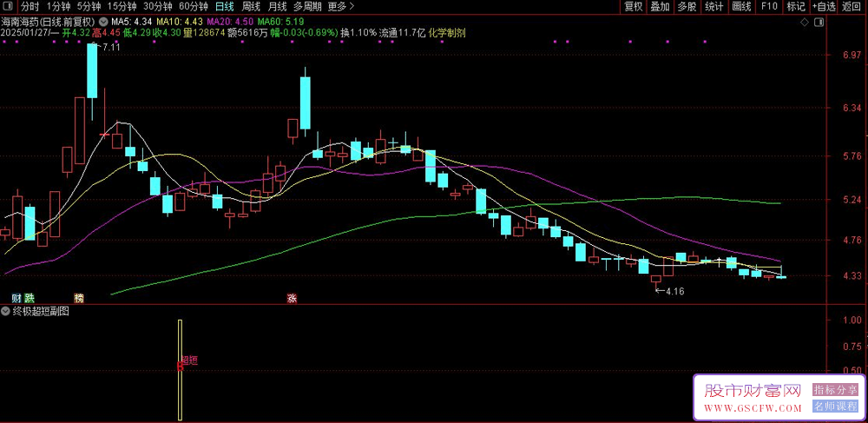868x423 pixels.
Task: Click the 6.97 value on the price axis
Action: click(853, 56)
